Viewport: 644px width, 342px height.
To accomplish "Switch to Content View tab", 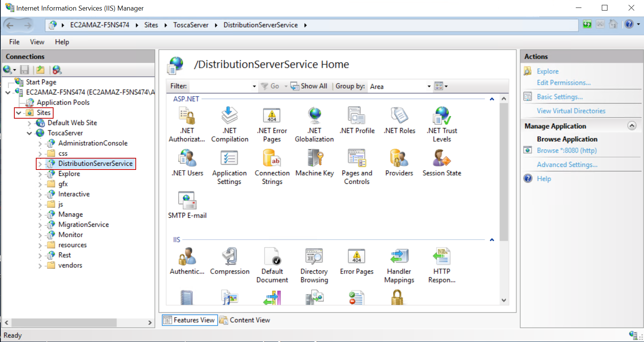I will 245,320.
